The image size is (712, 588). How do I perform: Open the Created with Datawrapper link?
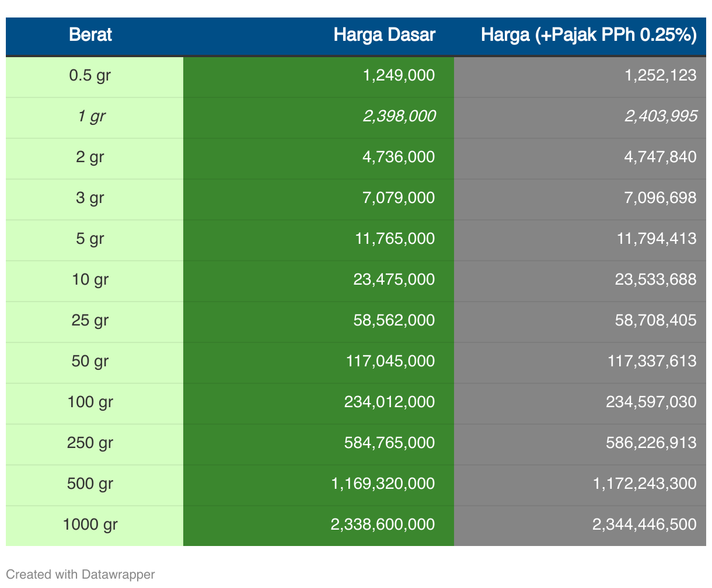coord(81,574)
